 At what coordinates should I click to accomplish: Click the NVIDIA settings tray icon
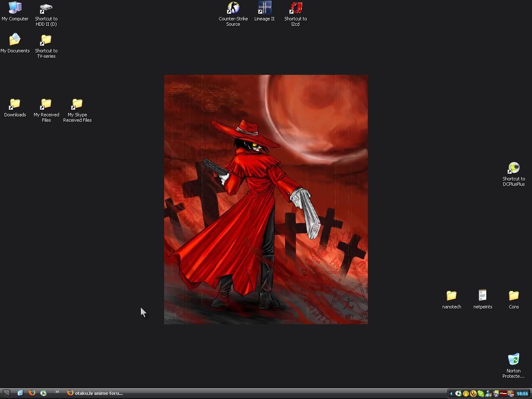point(496,394)
